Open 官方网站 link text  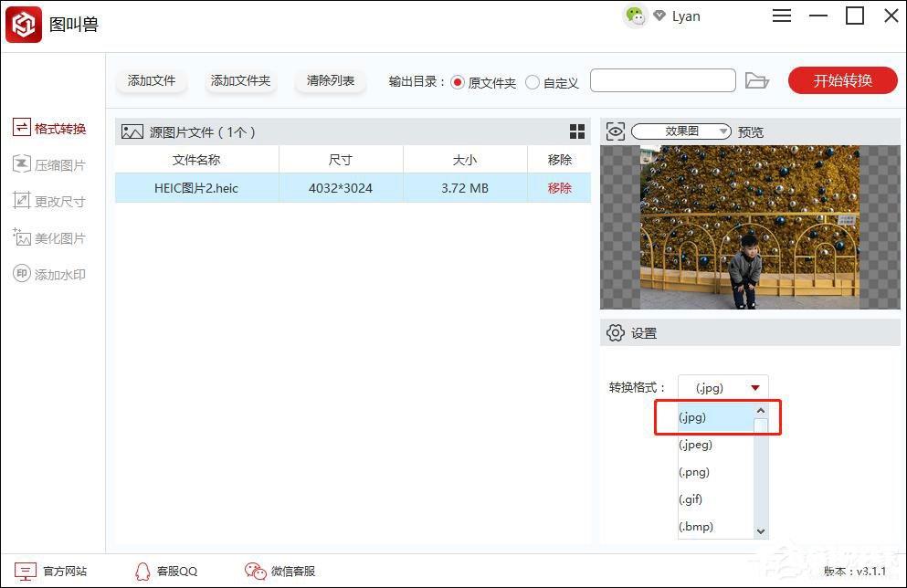point(65,572)
